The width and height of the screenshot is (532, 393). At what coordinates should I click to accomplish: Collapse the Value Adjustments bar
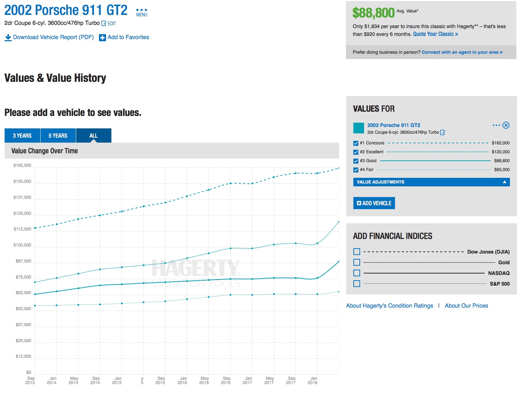431,182
